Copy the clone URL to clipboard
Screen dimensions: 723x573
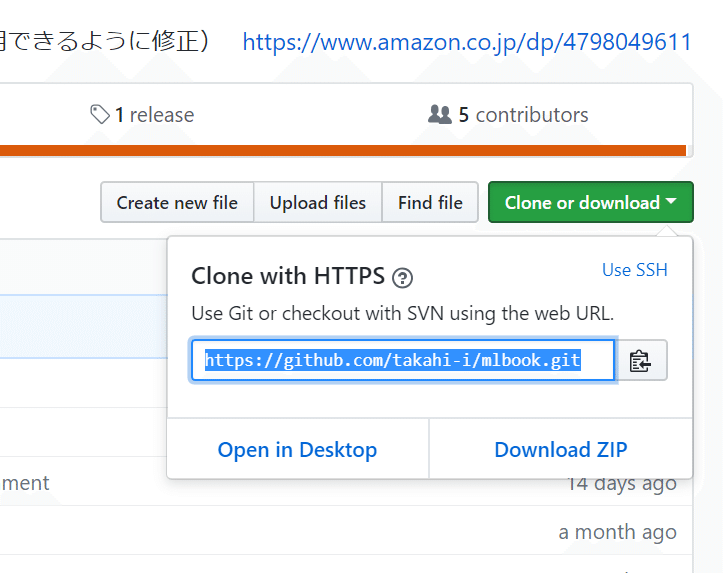[x=641, y=361]
